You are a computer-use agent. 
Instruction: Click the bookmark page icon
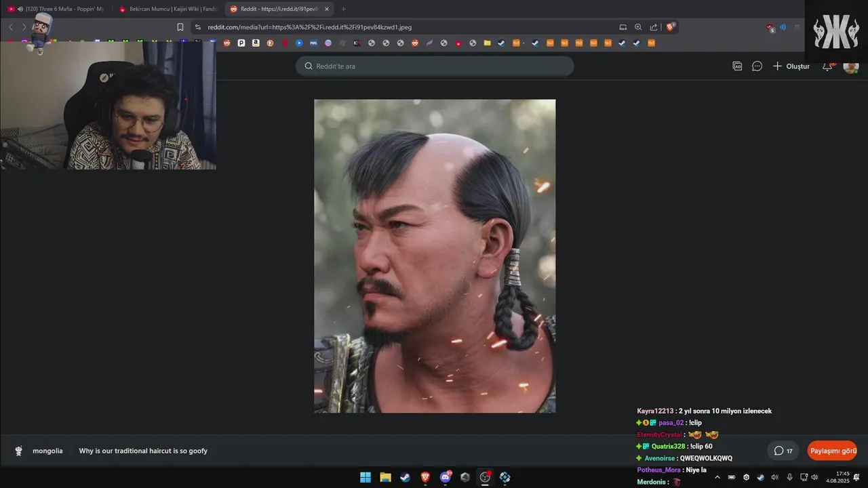tap(180, 27)
